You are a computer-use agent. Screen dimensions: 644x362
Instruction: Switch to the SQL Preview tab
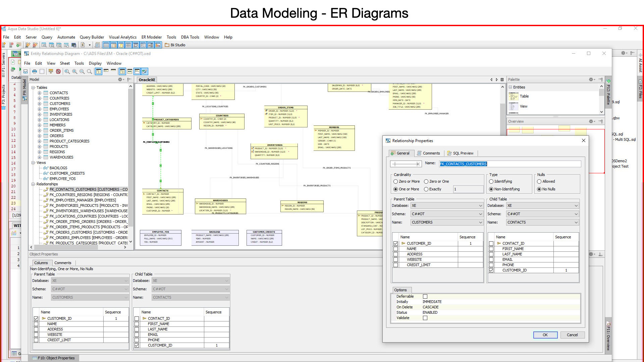coord(460,153)
